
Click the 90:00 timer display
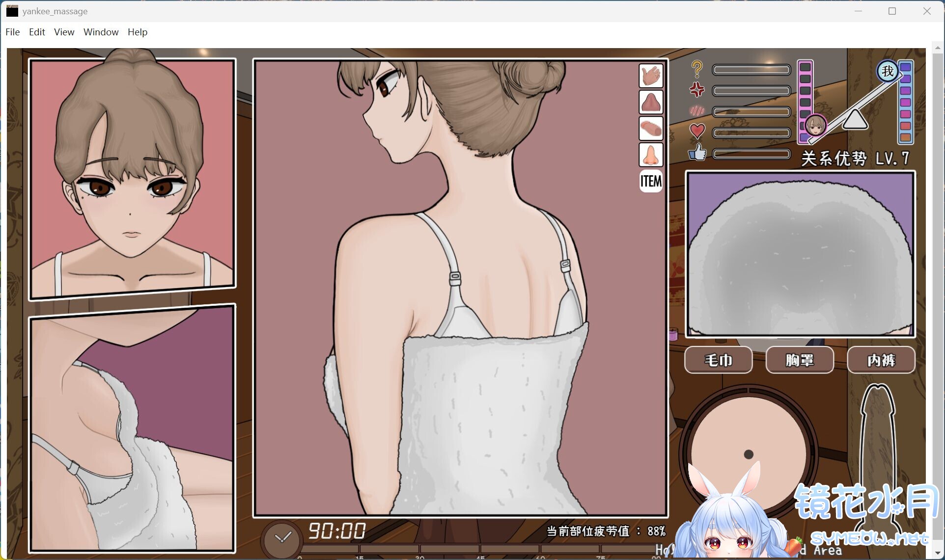pos(337,531)
